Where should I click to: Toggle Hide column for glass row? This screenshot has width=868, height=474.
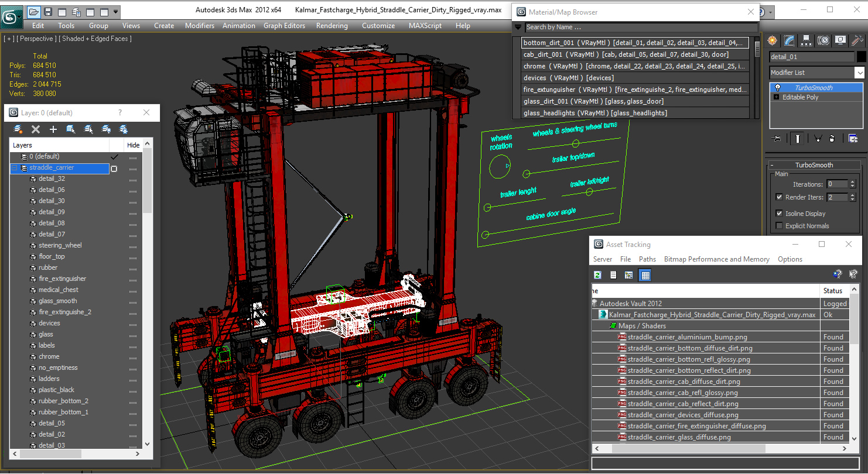(133, 335)
